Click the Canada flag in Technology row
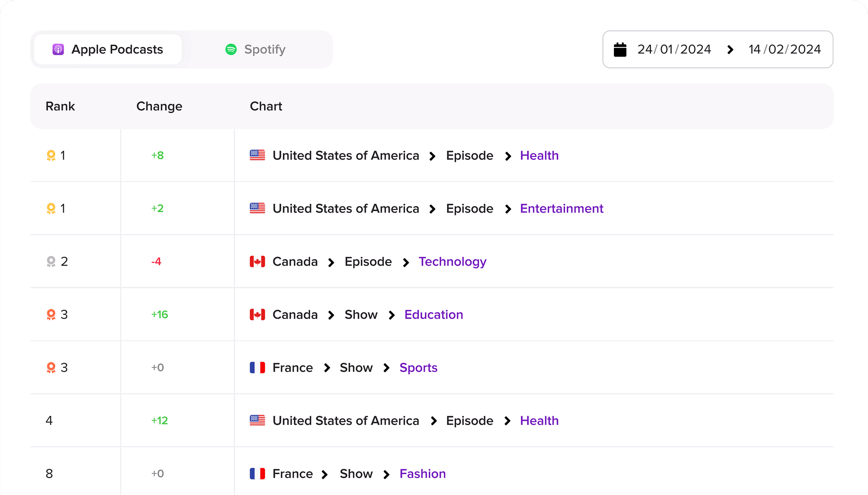868x495 pixels. [x=257, y=262]
